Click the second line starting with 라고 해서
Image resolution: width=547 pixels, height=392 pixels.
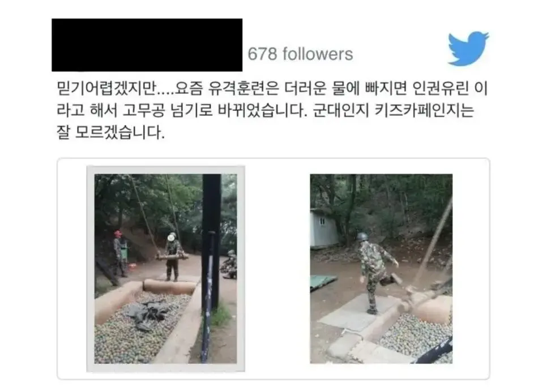click(265, 110)
